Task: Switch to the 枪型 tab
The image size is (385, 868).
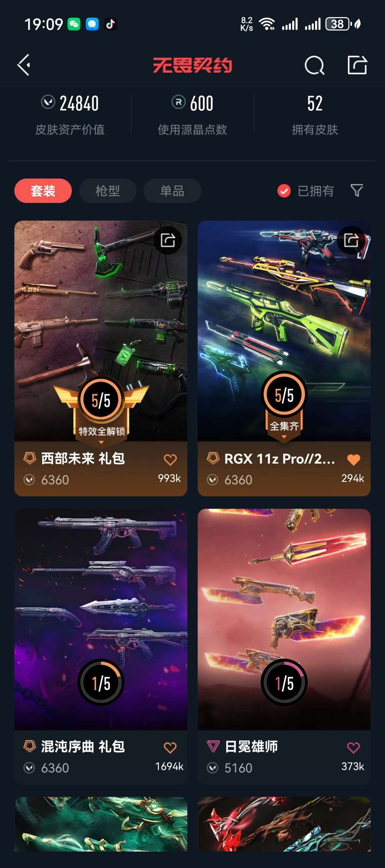Action: [108, 191]
